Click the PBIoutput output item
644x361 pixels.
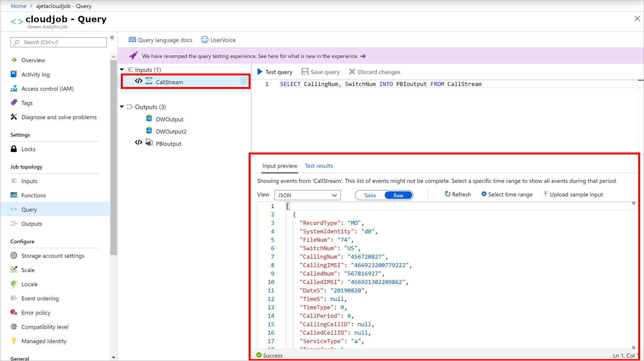click(168, 143)
